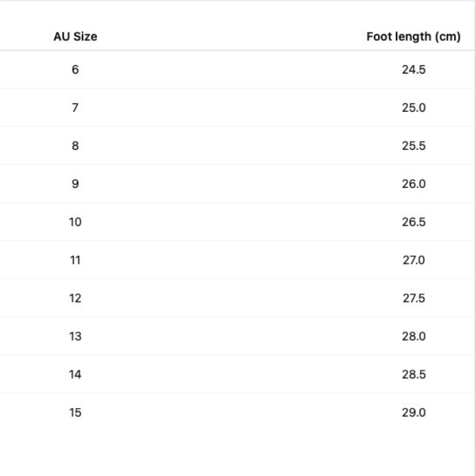Screen dimensions: 475x476
Task: Select the AU size 7 cell
Action: tap(75, 108)
